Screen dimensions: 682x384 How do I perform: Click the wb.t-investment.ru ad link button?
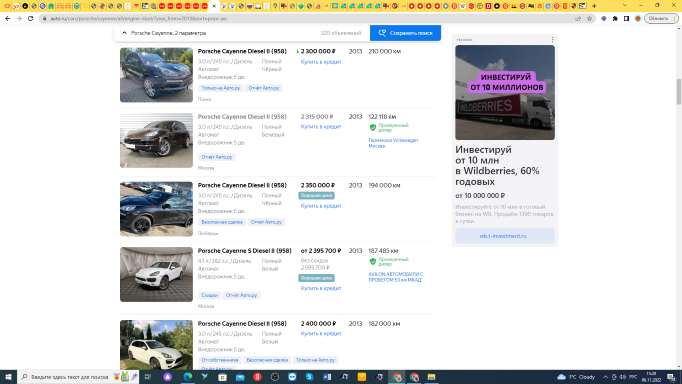[x=505, y=236]
